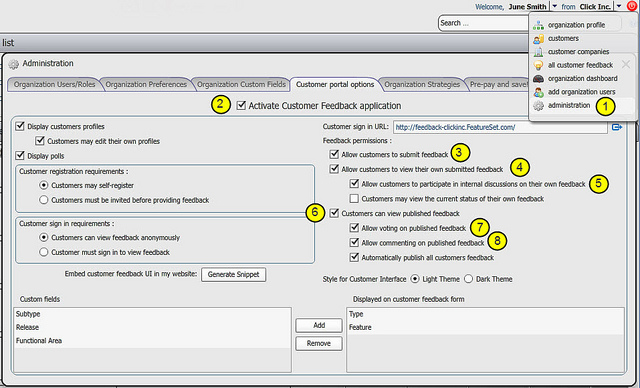Click the add organization users icon
Image resolution: width=640 pixels, height=388 pixels.
pyautogui.click(x=538, y=92)
